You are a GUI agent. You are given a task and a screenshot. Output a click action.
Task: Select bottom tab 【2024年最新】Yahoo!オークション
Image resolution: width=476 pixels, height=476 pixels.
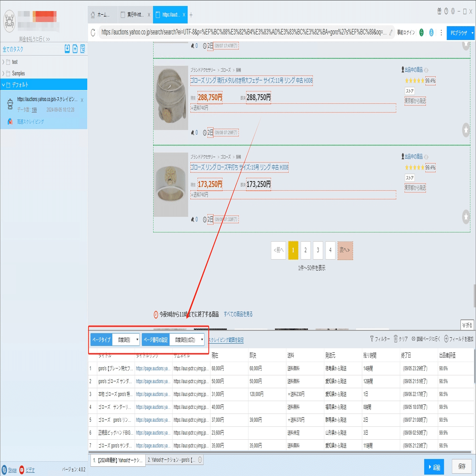click(118, 460)
